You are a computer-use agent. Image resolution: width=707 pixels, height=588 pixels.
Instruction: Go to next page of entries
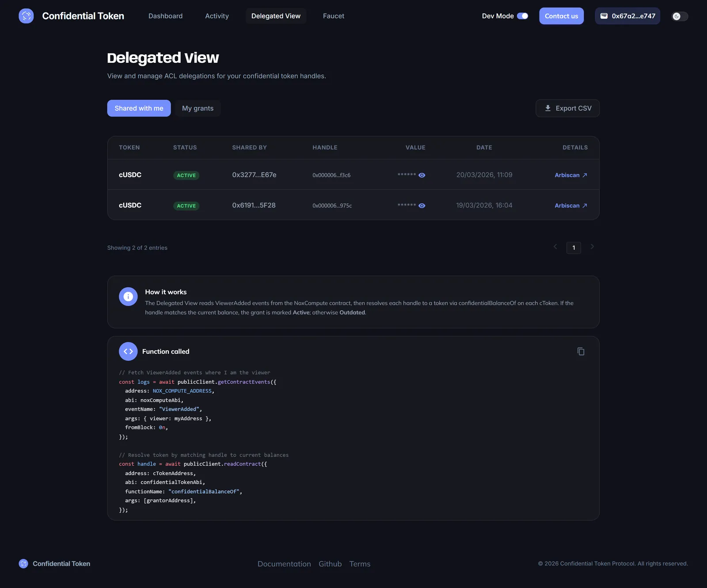592,247
